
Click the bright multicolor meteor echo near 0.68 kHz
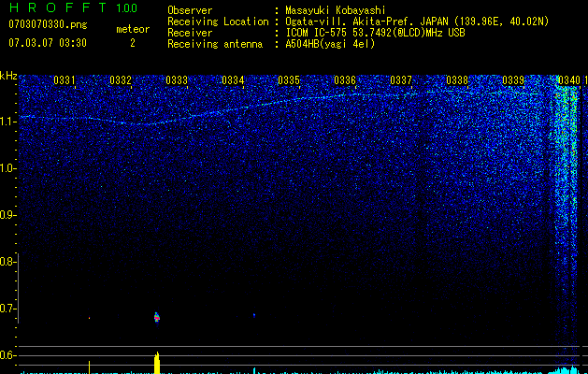(x=157, y=317)
